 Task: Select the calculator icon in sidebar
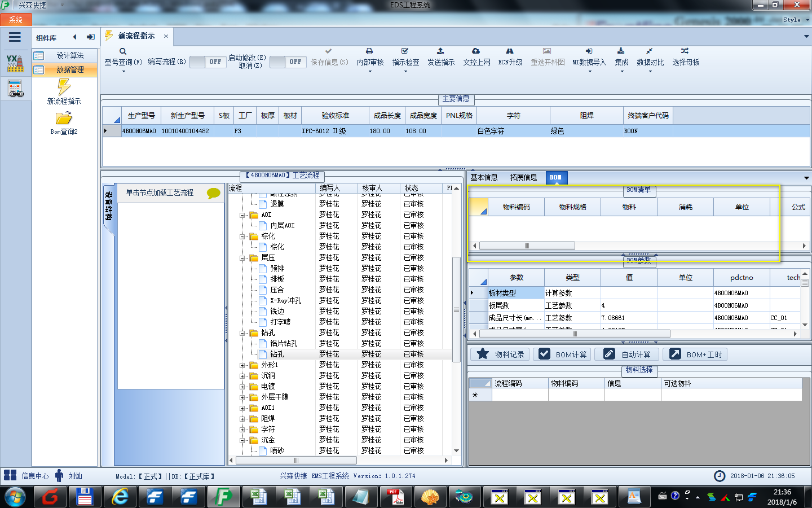[15, 89]
